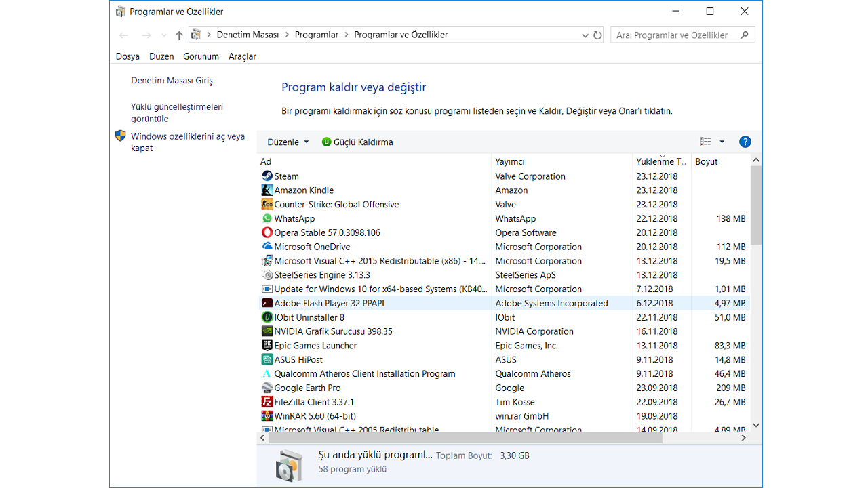Screen dimensions: 868x488
Task: Select the Tim Kosse publisher cell
Action: (x=515, y=402)
